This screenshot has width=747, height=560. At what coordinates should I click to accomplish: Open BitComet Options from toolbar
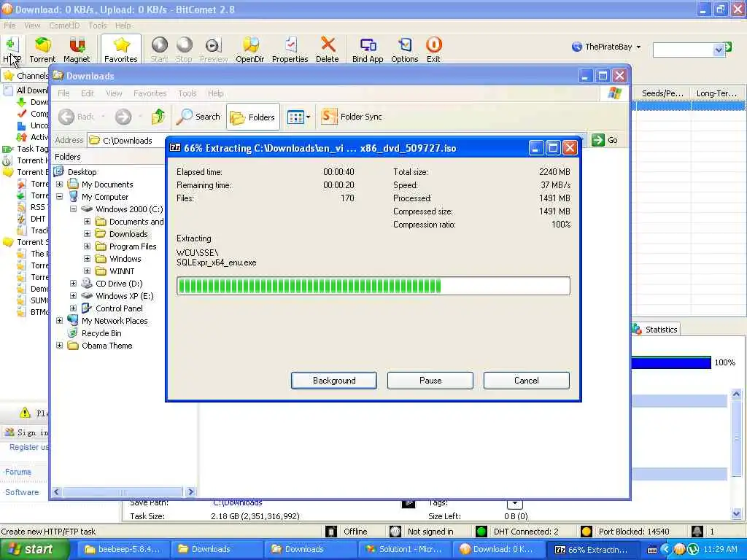point(404,50)
